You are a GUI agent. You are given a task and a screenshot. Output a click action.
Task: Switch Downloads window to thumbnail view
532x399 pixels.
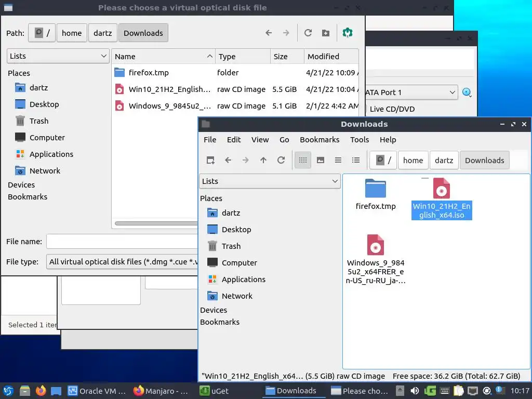[321, 160]
